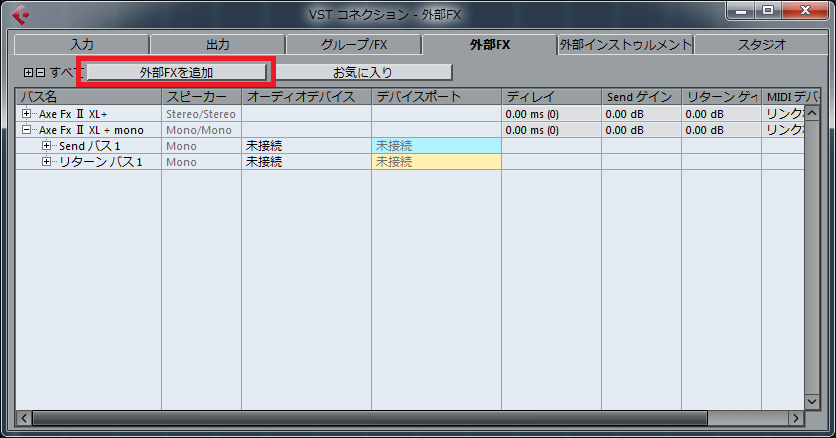Open the 外部インストゥルメント tab
Viewport: 836px width, 438px height.
625,45
